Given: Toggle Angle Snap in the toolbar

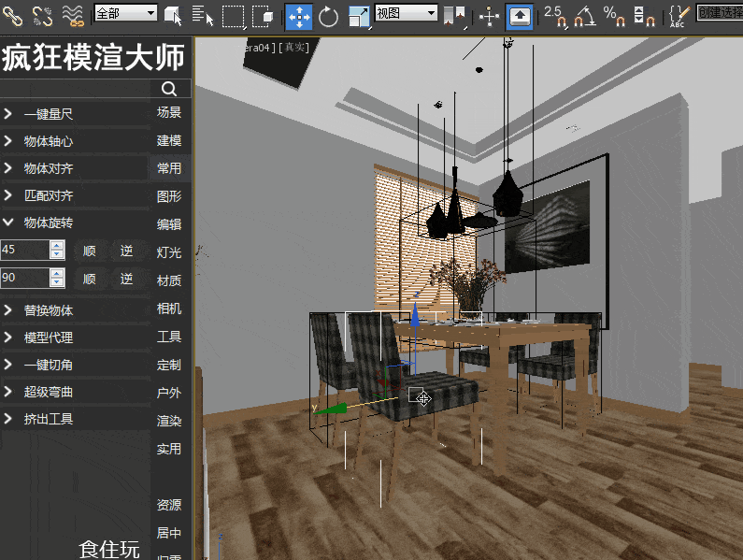Looking at the screenshot, I should point(585,16).
